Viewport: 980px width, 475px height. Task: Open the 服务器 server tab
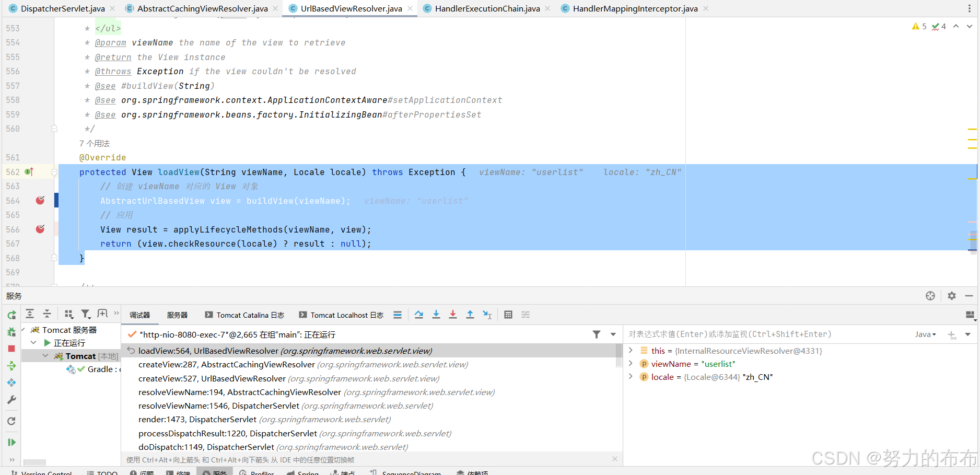coord(178,315)
